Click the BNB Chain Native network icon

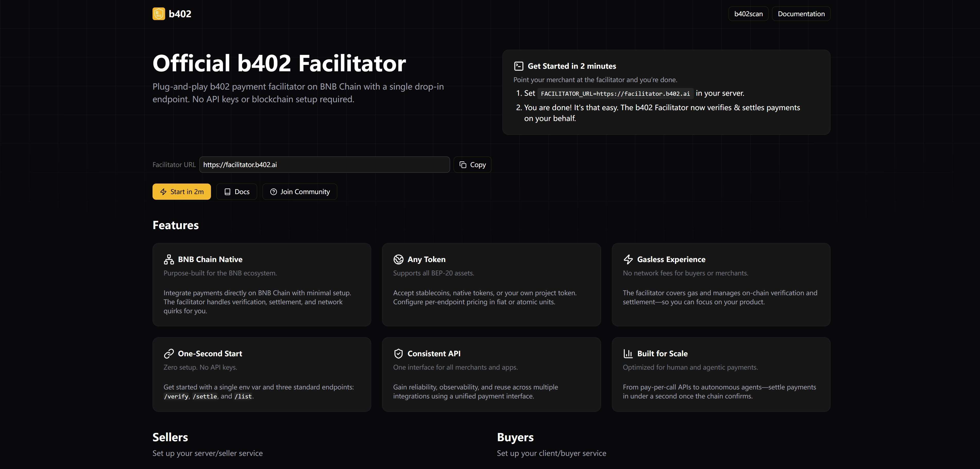[168, 259]
